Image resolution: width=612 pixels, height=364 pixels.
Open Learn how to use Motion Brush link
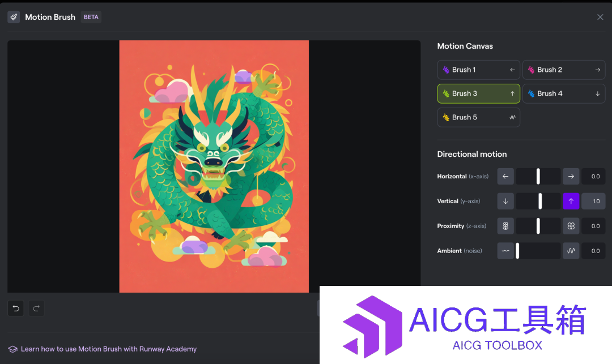pyautogui.click(x=108, y=349)
